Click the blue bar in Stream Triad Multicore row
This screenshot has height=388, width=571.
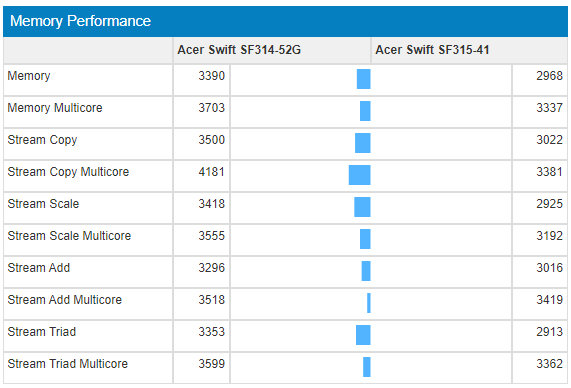367,367
